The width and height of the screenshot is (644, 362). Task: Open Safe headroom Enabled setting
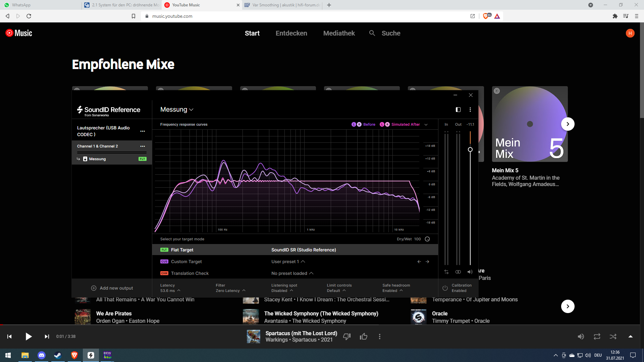point(392,291)
